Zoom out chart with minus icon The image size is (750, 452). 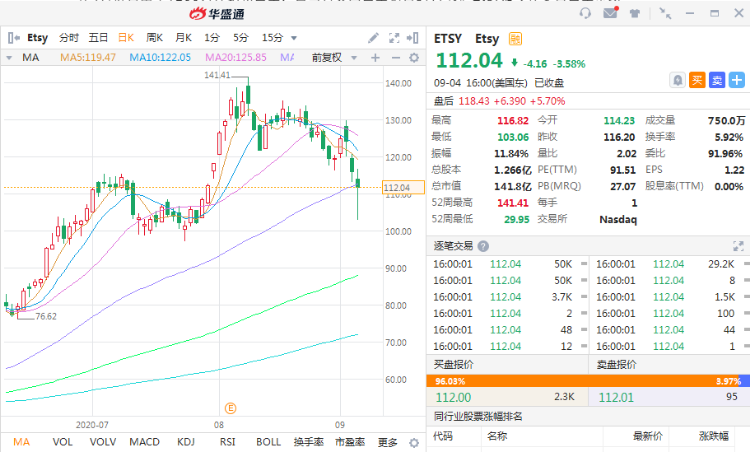tap(396, 58)
